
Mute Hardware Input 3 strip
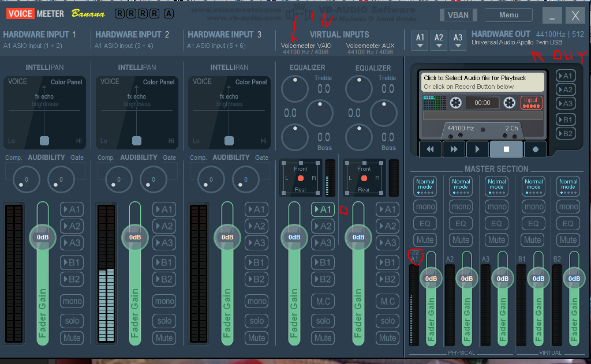point(257,338)
